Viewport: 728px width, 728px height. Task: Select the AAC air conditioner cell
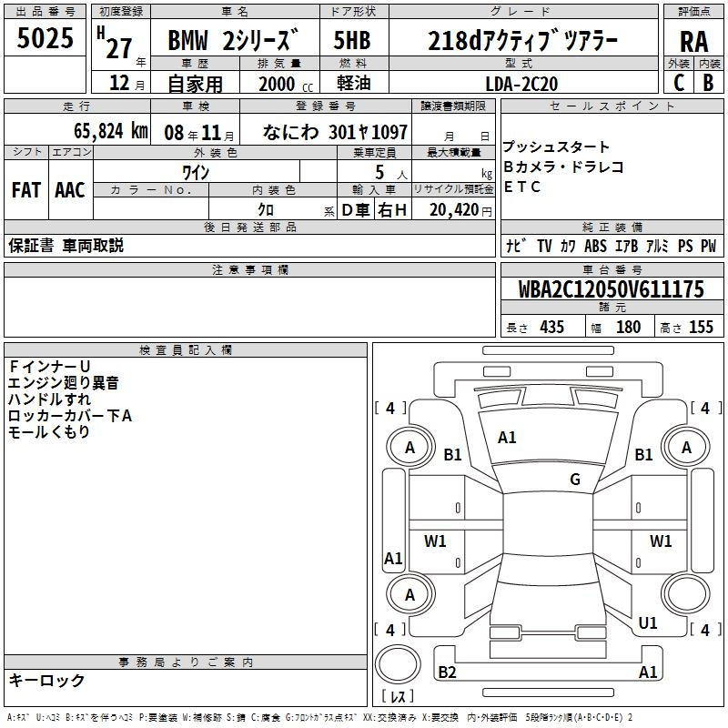(x=70, y=189)
